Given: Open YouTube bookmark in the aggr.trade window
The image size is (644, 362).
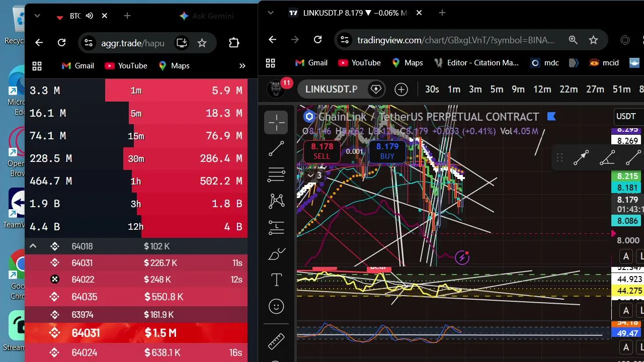Looking at the screenshot, I should 126,66.
